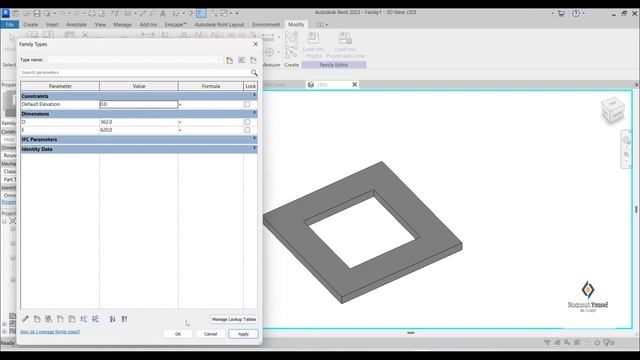Screen dimensions: 640x360
Task: Delete the current family type icon
Action: click(x=253, y=60)
